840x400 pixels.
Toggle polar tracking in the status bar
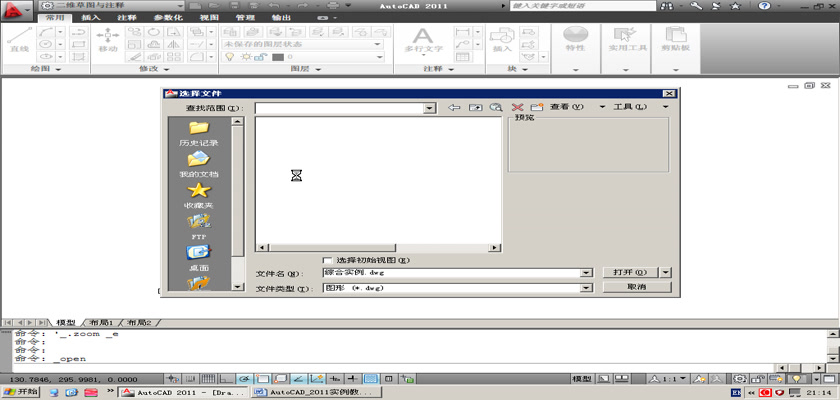click(x=244, y=379)
